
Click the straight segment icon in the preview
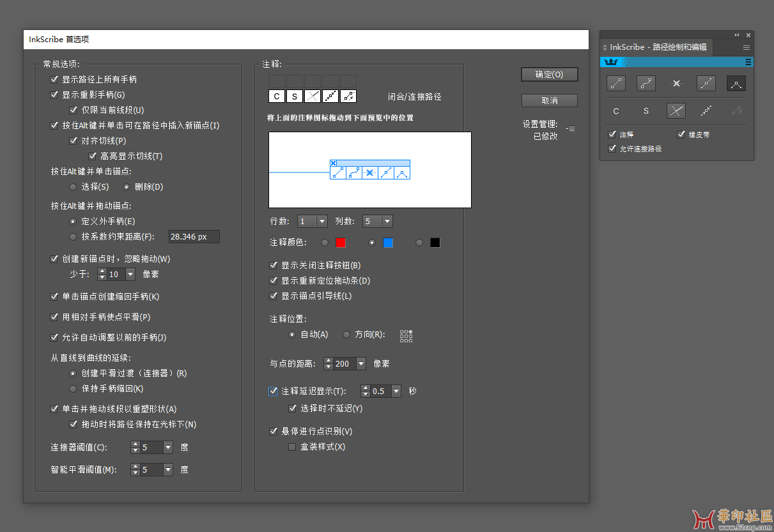338,173
